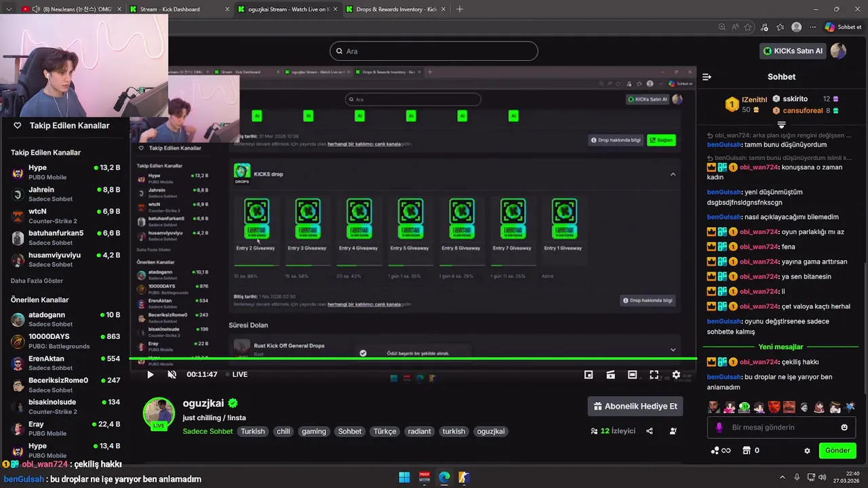Screen dimensions: 868x488
Task: Select the radiant tag
Action: tap(419, 431)
